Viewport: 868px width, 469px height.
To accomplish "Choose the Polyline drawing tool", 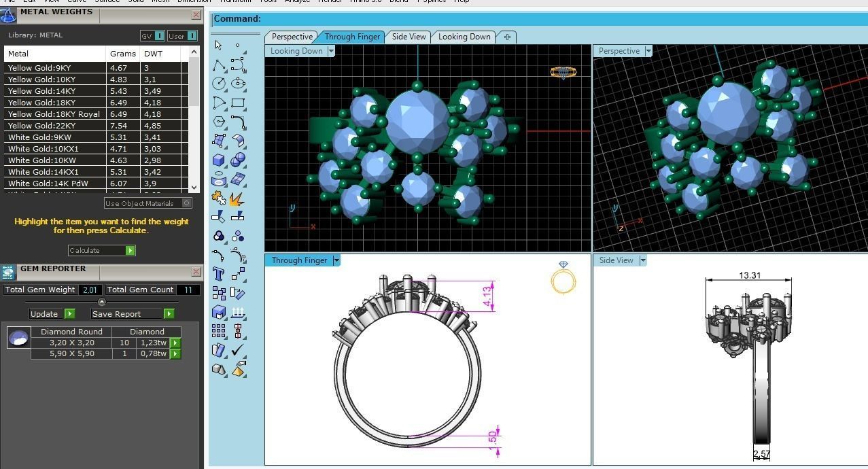I will coord(219,65).
